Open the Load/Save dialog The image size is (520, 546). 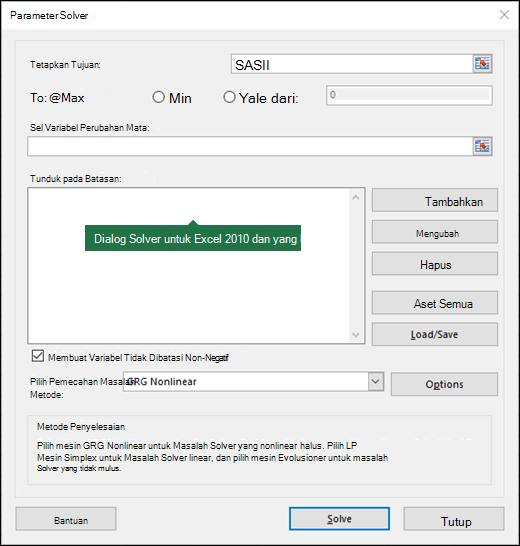pyautogui.click(x=435, y=334)
